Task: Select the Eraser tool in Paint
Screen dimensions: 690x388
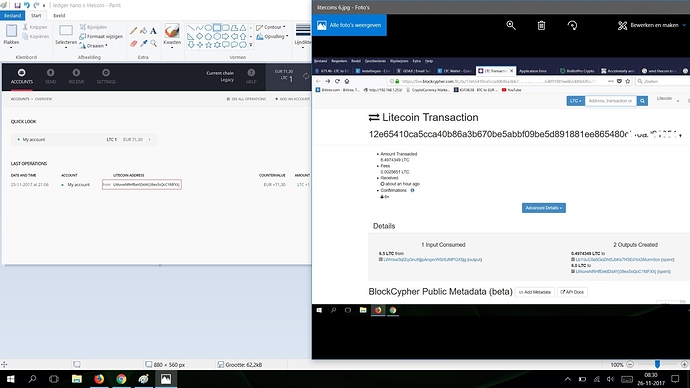Action: (134, 43)
